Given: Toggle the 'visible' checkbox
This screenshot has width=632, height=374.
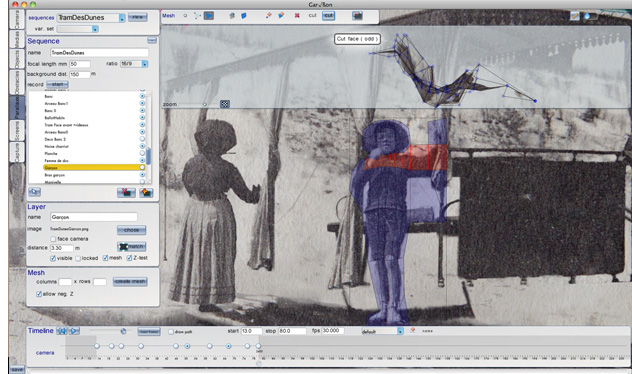Looking at the screenshot, I should click(x=53, y=258).
